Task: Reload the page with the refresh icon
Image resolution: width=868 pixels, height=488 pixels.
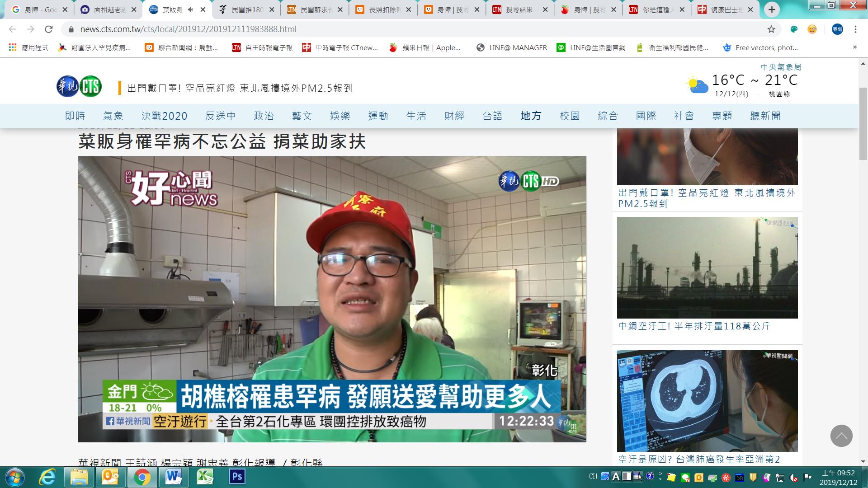Action: tap(48, 29)
